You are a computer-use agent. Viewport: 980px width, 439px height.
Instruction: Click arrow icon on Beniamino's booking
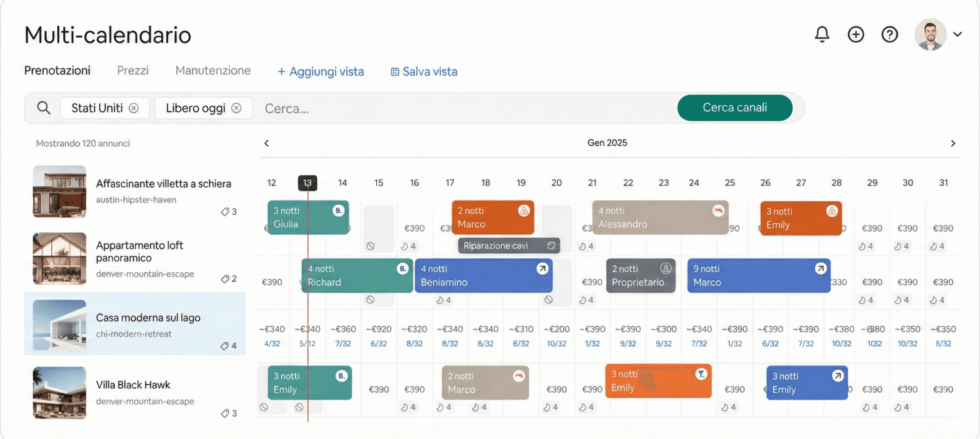pyautogui.click(x=542, y=269)
